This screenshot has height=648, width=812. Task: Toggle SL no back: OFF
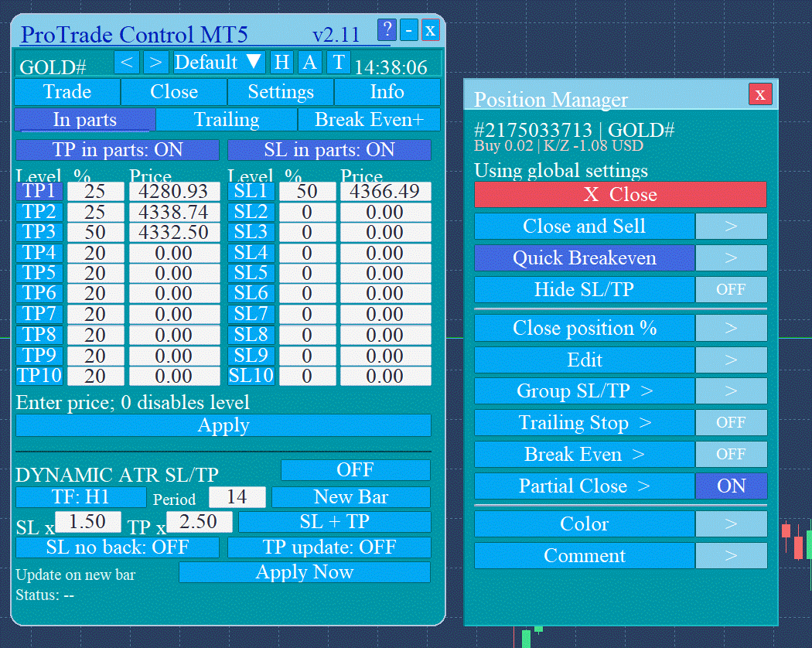pyautogui.click(x=118, y=547)
